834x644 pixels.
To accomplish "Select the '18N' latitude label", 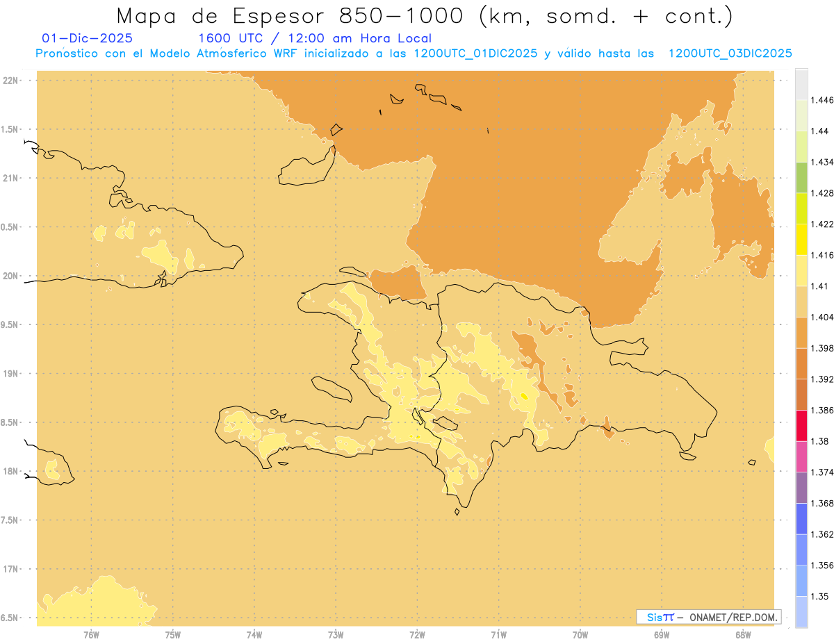I will (x=10, y=471).
